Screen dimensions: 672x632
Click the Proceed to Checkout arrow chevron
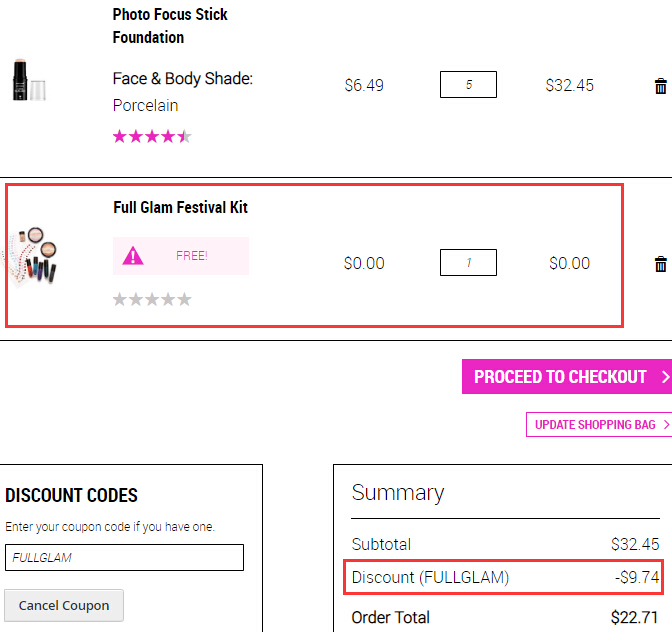click(x=665, y=377)
